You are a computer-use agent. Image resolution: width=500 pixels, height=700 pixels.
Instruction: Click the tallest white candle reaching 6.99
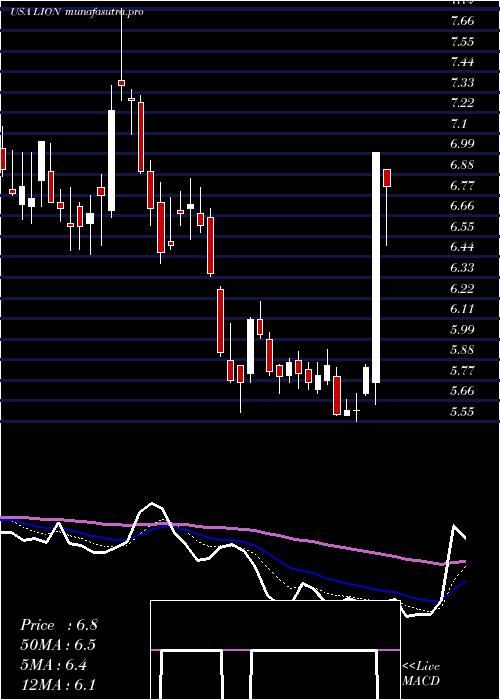tap(376, 267)
